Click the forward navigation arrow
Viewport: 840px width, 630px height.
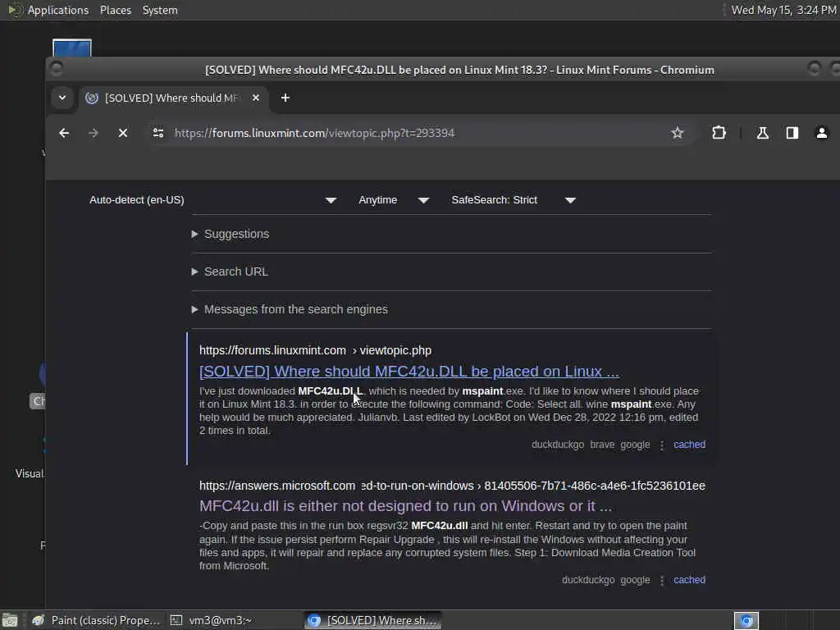pos(94,133)
